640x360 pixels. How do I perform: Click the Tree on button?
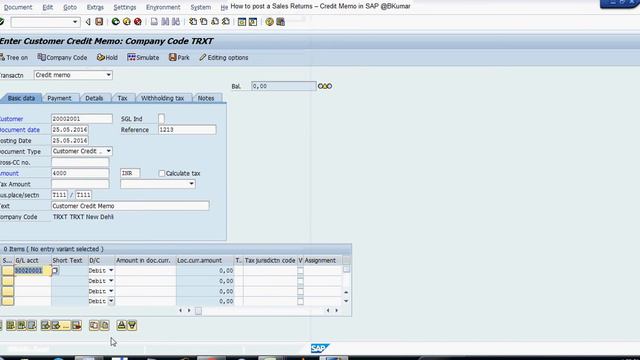pyautogui.click(x=14, y=58)
